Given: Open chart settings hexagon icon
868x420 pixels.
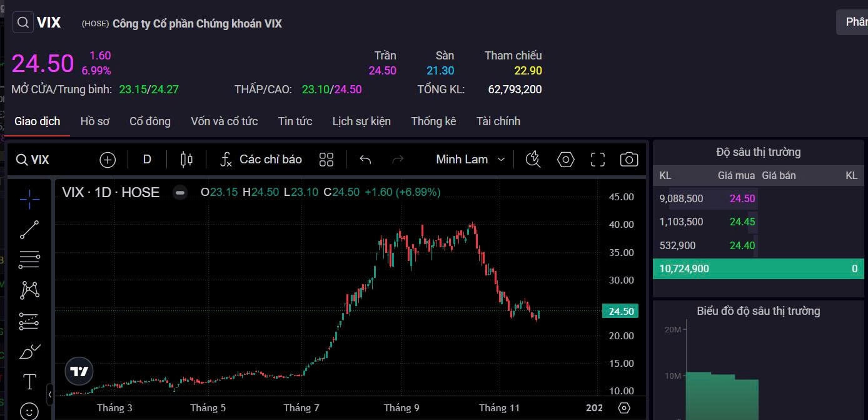Looking at the screenshot, I should (x=565, y=160).
